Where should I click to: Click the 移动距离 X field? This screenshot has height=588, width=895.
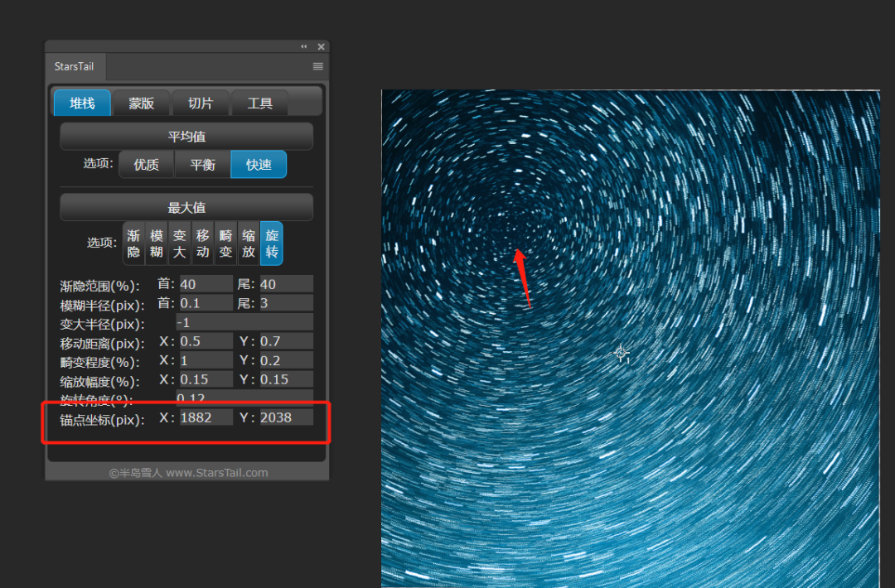pos(206,341)
